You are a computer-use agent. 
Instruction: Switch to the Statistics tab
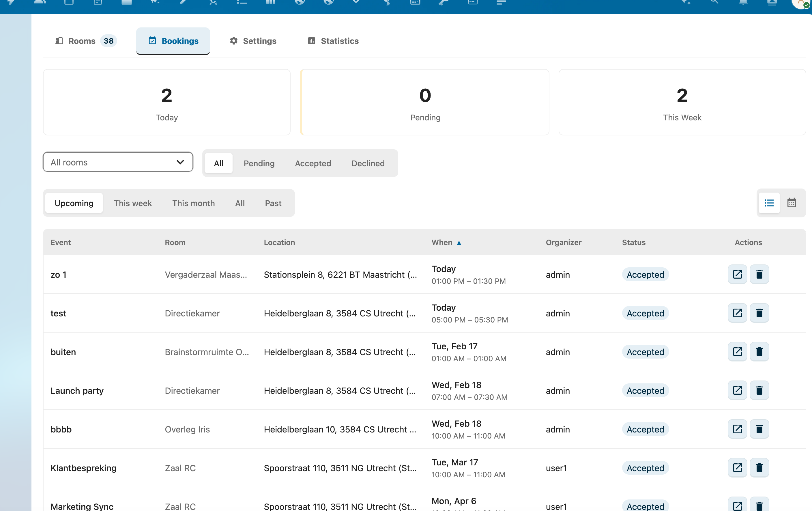pyautogui.click(x=333, y=41)
